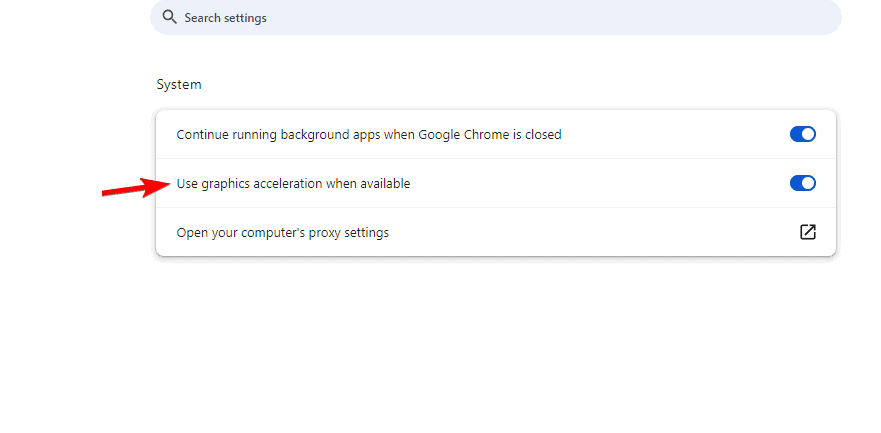Turn off graphics acceleration toggle
This screenshot has height=433, width=881.
pyautogui.click(x=803, y=183)
